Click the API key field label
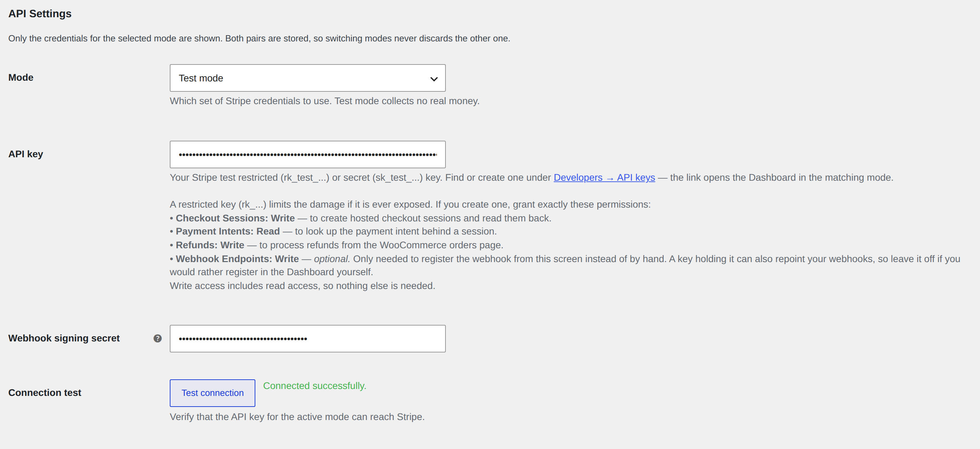 coord(26,154)
